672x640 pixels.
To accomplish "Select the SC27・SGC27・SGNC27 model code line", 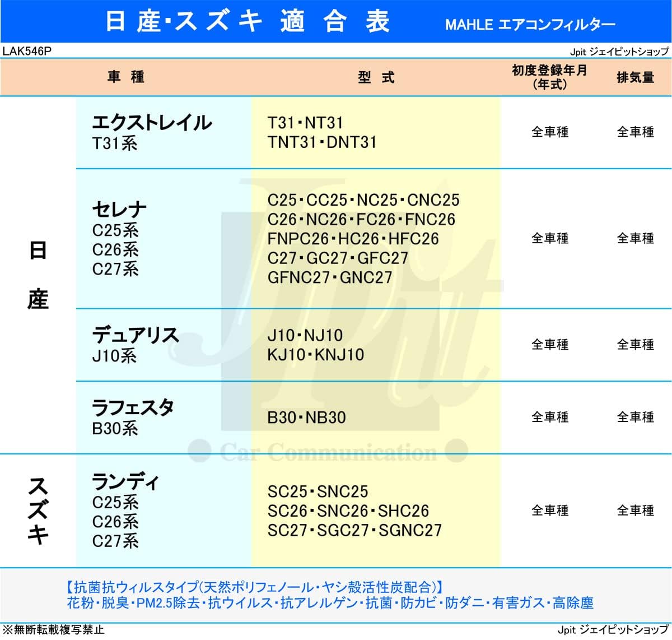I will pyautogui.click(x=354, y=530).
